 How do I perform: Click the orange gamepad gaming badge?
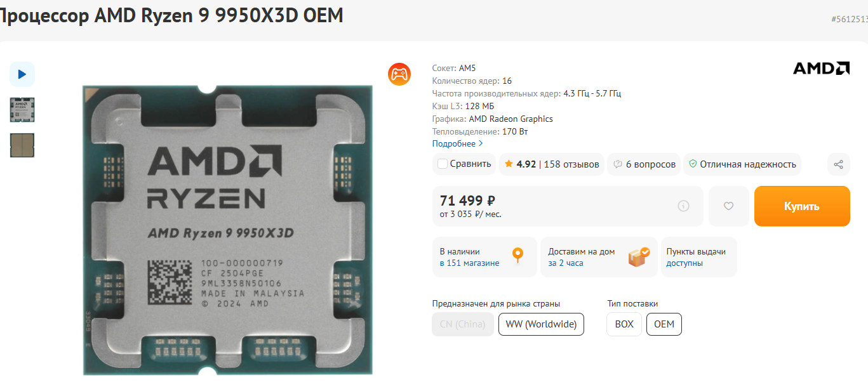399,74
